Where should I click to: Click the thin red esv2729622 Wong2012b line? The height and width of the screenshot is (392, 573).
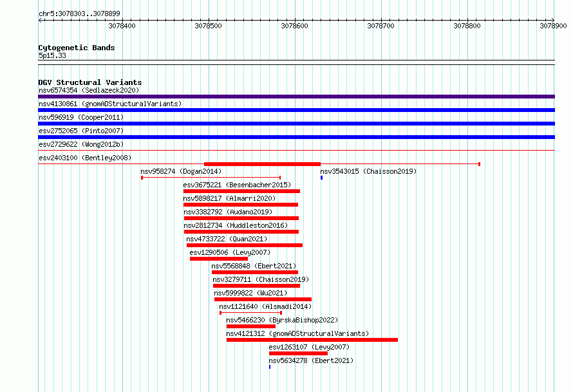click(x=296, y=151)
